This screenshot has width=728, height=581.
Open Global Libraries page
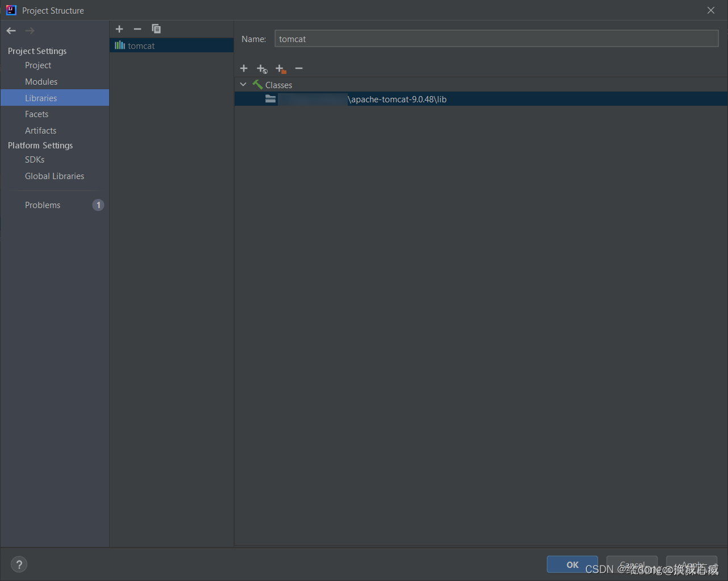tap(55, 176)
